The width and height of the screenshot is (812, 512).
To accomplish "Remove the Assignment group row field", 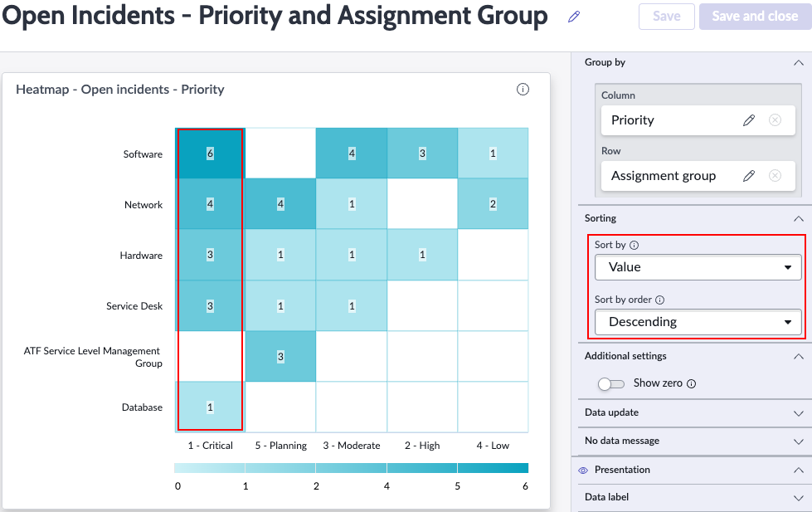I will (x=775, y=176).
